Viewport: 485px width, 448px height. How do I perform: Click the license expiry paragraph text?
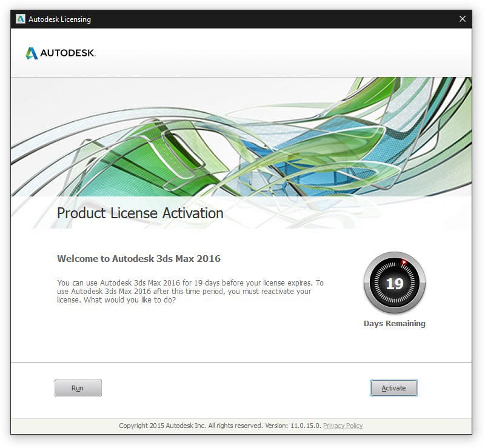[x=190, y=292]
